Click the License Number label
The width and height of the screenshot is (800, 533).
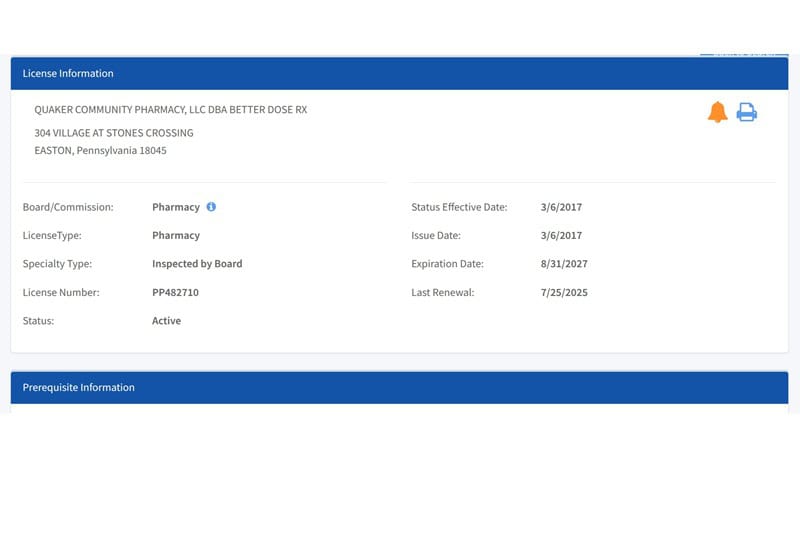61,292
